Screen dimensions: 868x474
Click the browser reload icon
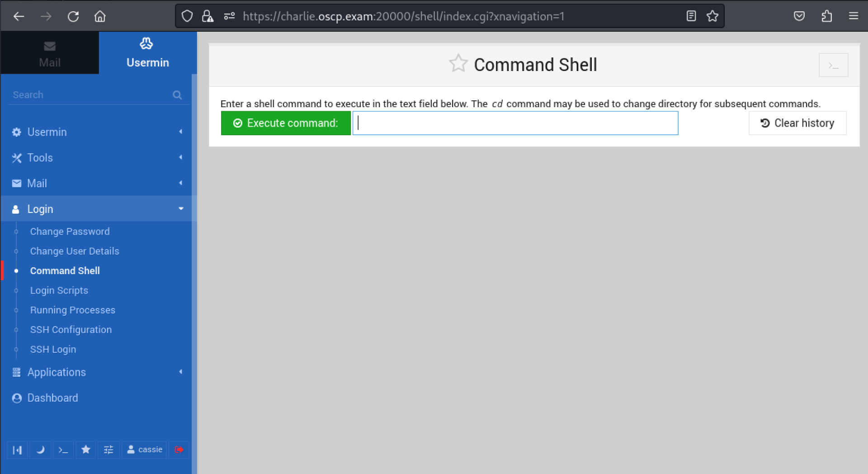(73, 17)
